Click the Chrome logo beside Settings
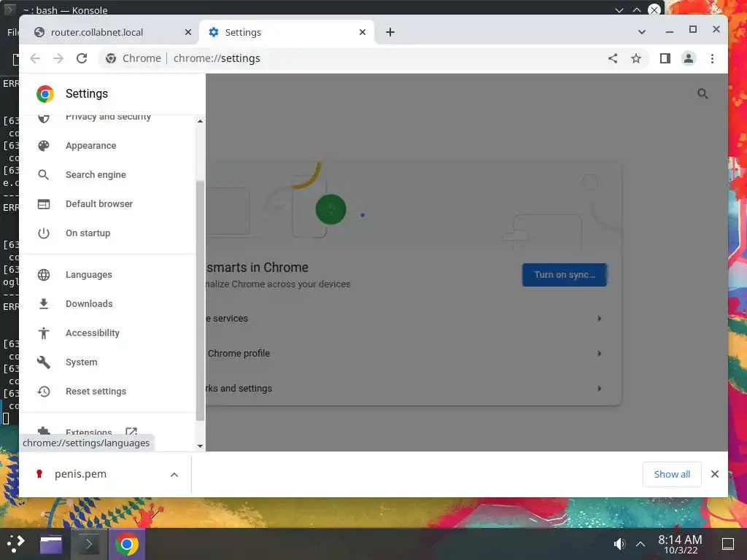Viewport: 747px width, 560px height. click(x=45, y=94)
